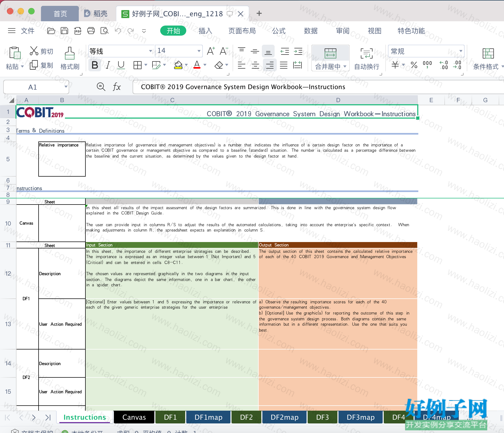Switch to the 页面布局 ribbon tab
Screen dimensions: 504x433
[242, 31]
